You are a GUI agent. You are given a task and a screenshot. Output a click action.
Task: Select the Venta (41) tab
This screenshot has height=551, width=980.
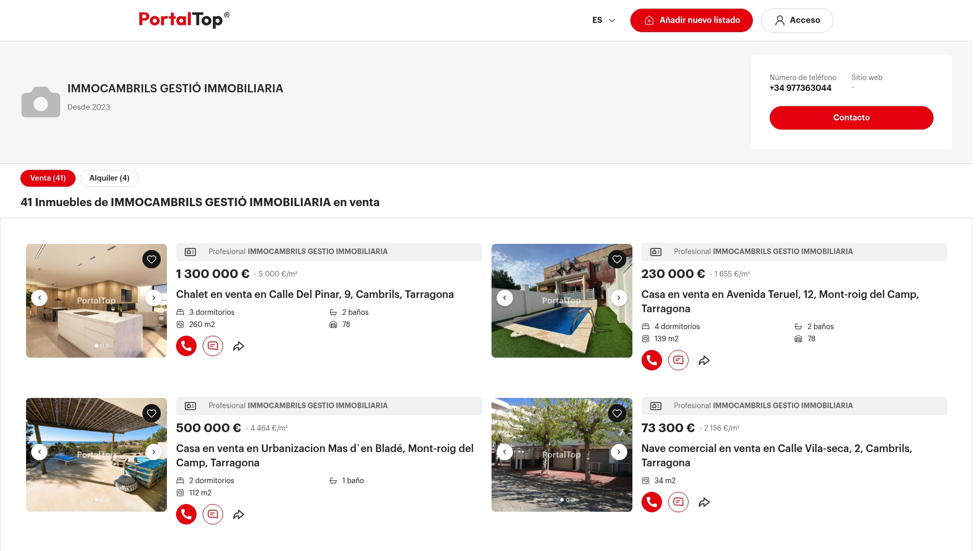(x=48, y=178)
